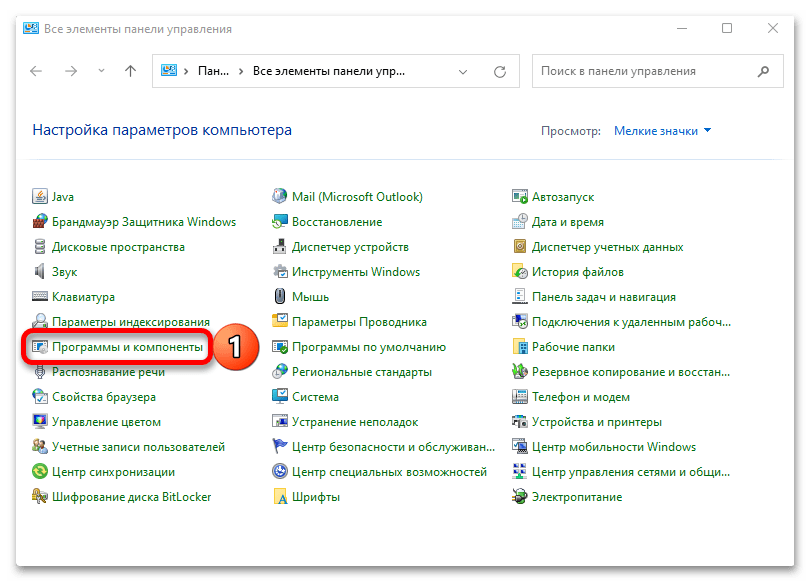
Task: Open Центр управления сетями link
Action: point(631,471)
